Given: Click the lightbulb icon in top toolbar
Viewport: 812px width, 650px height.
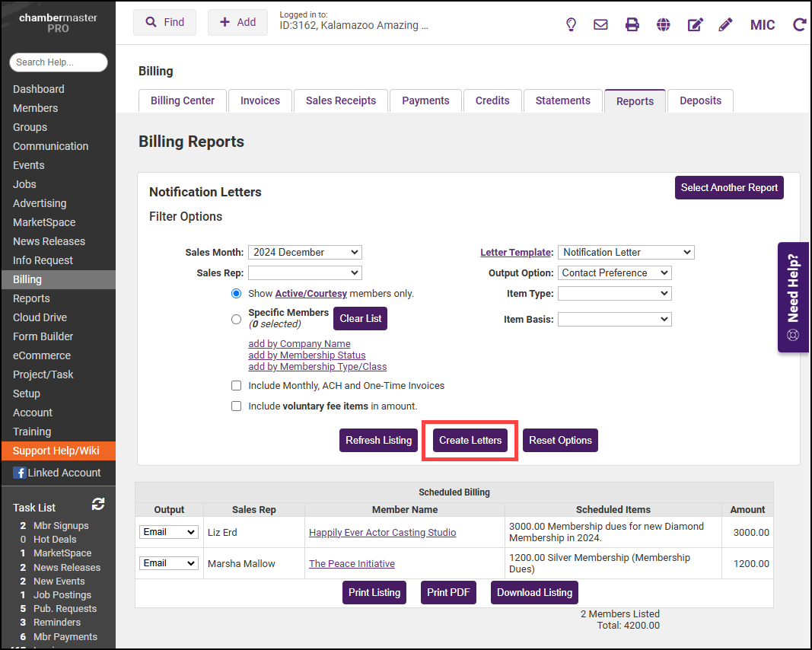Looking at the screenshot, I should click(571, 24).
